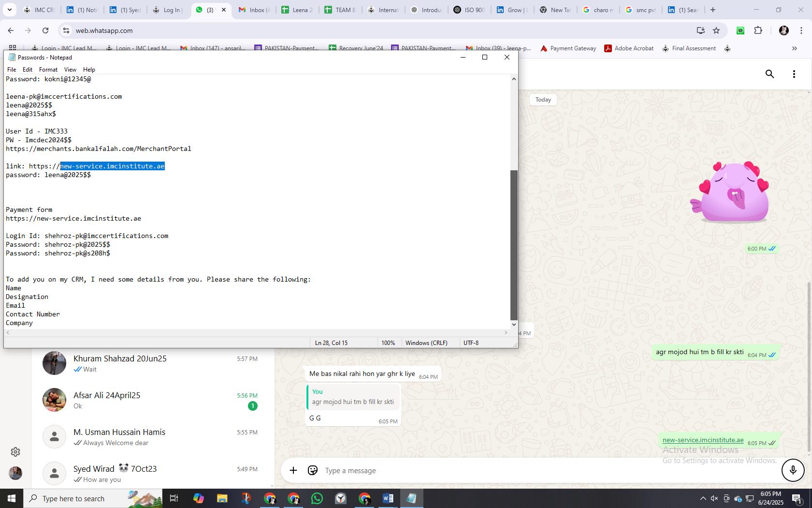Open Adobe Acrobat bookmark
Viewport: 812px width, 508px height.
(x=629, y=48)
